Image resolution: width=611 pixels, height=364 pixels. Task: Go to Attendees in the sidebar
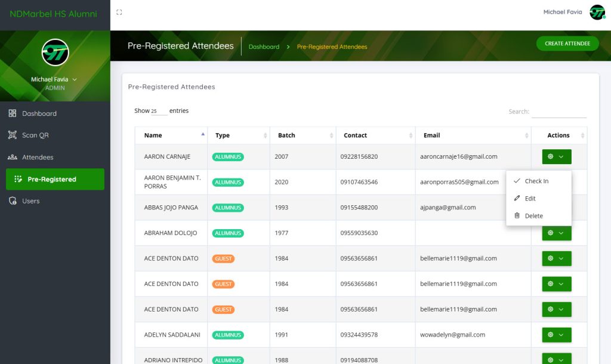click(38, 158)
